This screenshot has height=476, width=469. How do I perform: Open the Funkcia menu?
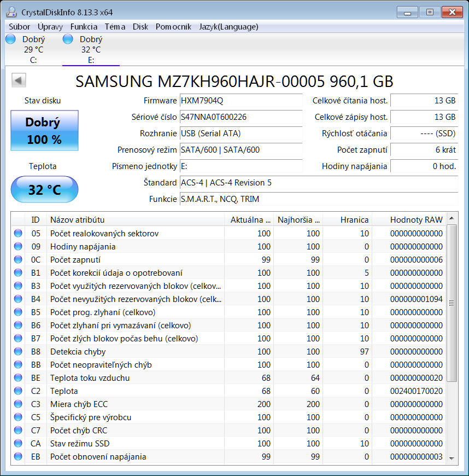[x=84, y=26]
